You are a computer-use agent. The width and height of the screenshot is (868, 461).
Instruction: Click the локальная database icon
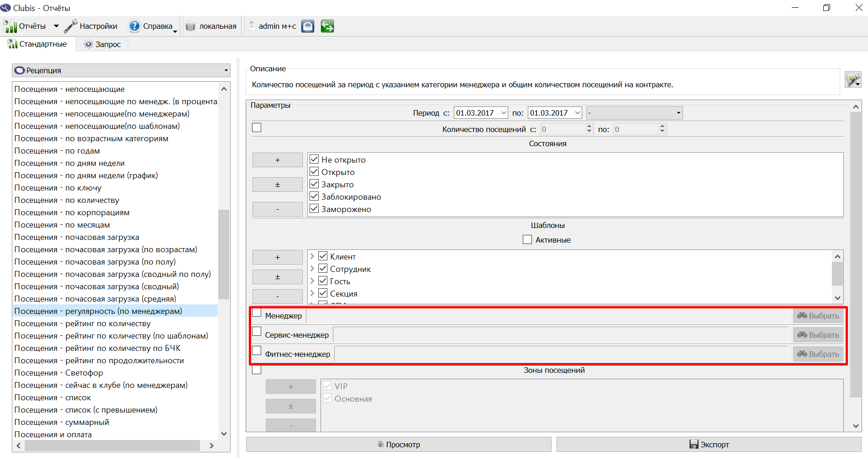[190, 26]
